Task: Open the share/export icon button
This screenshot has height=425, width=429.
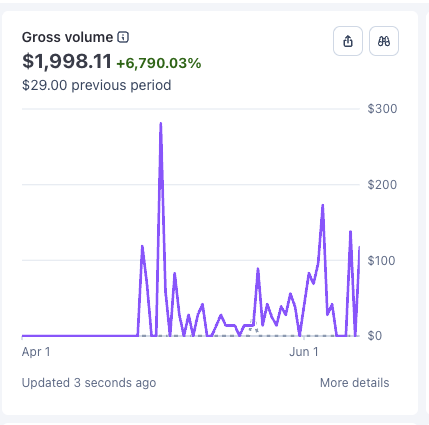Action: 348,41
